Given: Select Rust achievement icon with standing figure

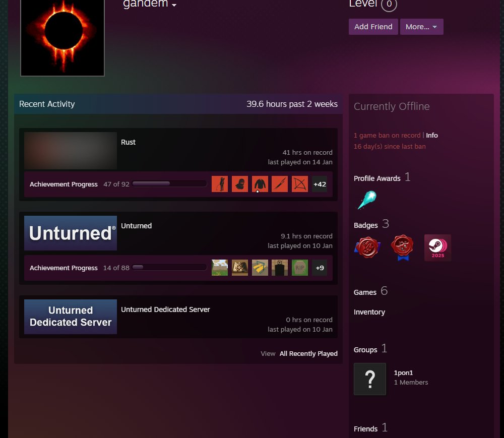Looking at the screenshot, I should pos(220,184).
